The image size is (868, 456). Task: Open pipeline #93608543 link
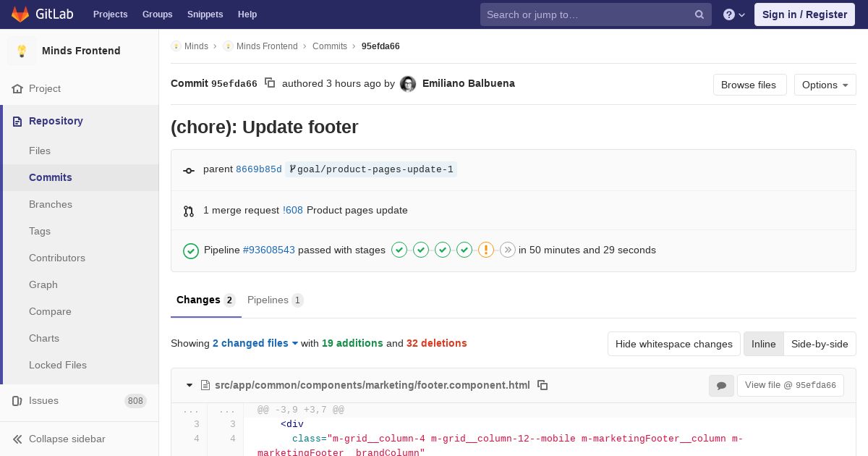click(269, 250)
